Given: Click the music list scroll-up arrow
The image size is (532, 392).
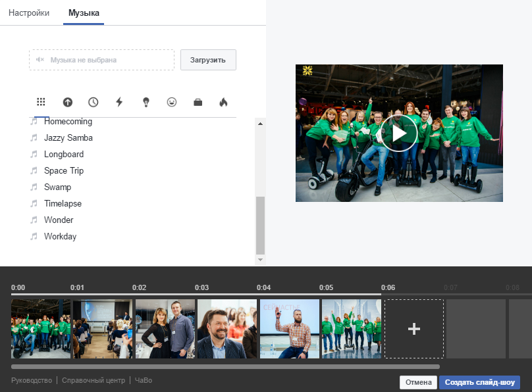Looking at the screenshot, I should click(260, 124).
